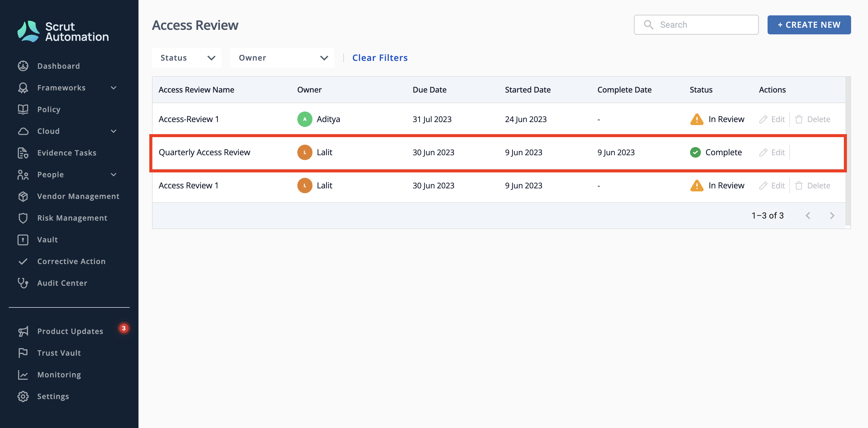Viewport: 868px width, 428px height.
Task: Click trash icon for Access-Review 1 row
Action: coord(799,119)
